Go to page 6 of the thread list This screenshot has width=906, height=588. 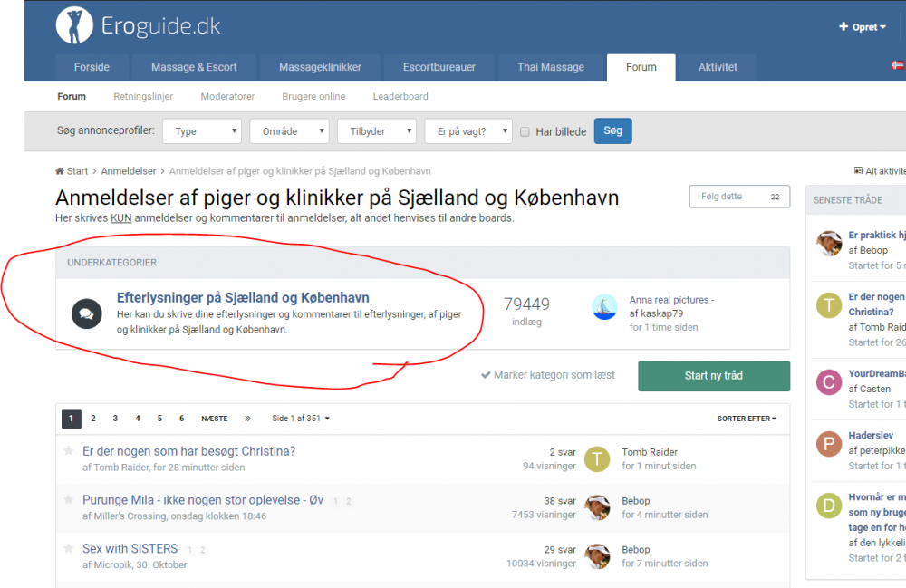[x=181, y=419]
